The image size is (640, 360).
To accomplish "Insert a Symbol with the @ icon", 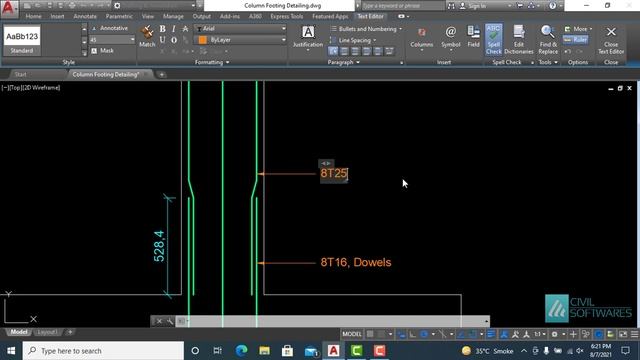I will point(451,38).
